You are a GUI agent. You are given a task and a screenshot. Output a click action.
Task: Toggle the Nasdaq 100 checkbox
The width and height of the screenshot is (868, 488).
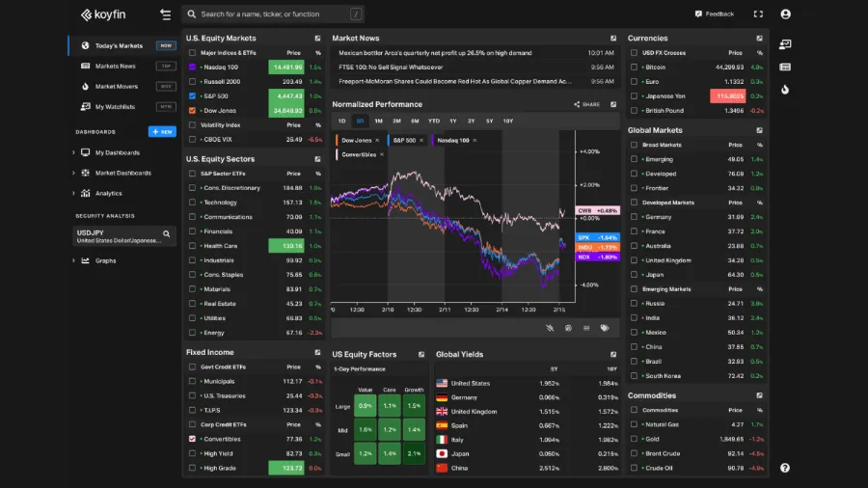coord(192,67)
